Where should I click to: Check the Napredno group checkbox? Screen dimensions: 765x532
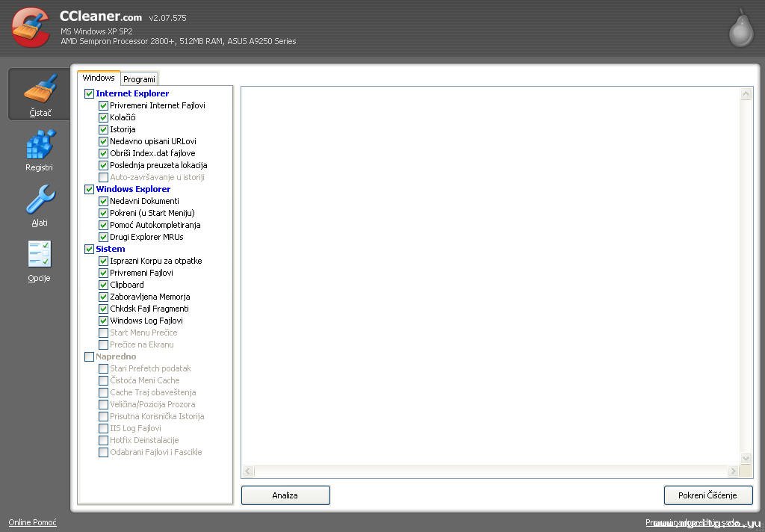[90, 356]
